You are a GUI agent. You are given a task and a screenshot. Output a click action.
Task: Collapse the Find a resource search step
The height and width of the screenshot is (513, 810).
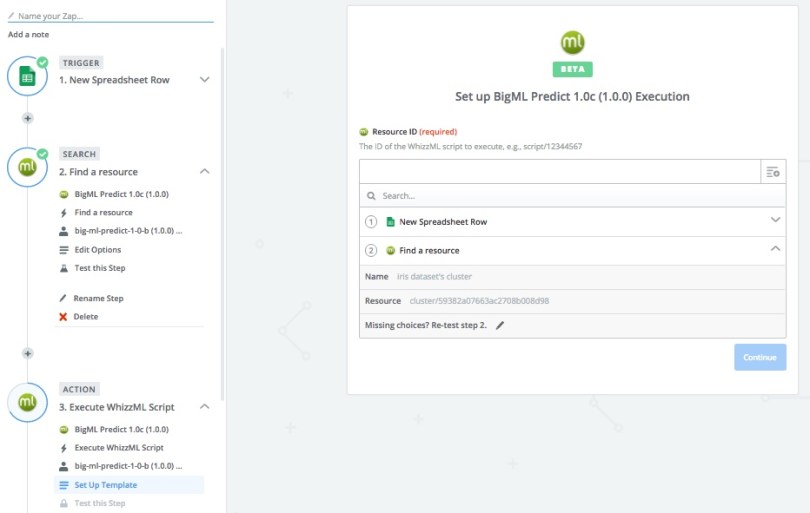coord(205,172)
